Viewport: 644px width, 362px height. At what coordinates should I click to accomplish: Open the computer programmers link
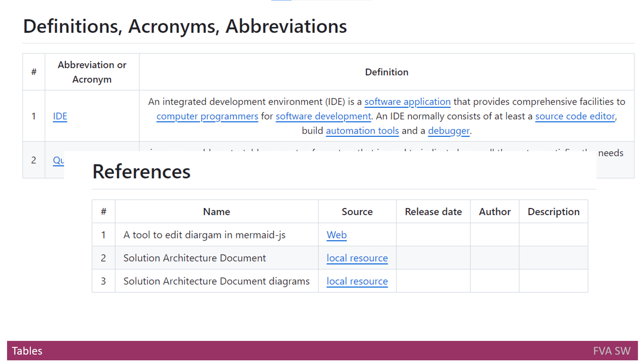click(207, 116)
